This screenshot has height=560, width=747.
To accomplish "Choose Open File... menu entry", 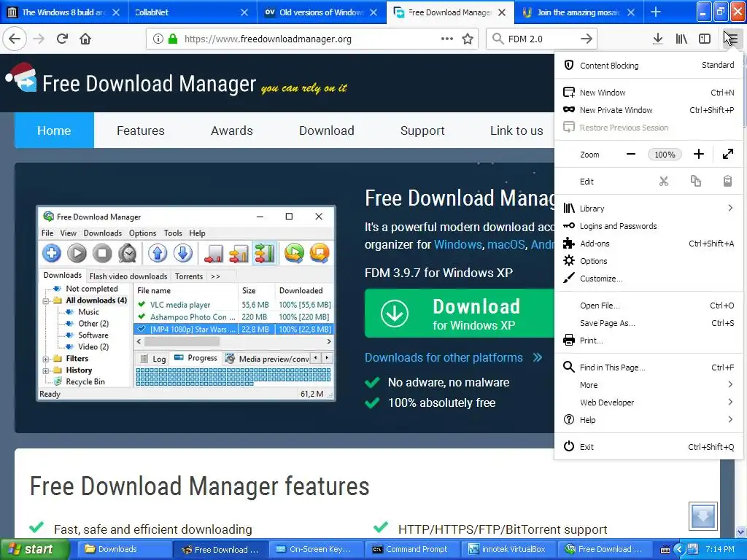I will [649, 306].
